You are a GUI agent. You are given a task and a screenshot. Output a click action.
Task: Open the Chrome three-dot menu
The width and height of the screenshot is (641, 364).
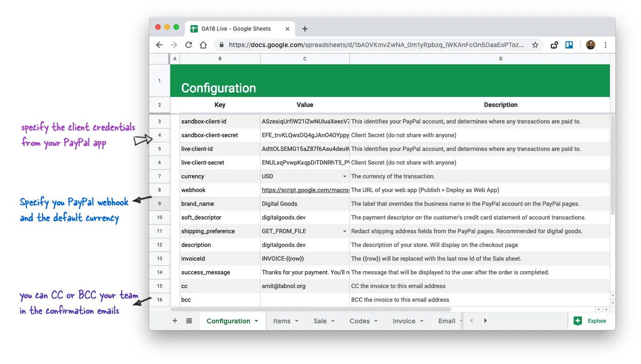[605, 45]
